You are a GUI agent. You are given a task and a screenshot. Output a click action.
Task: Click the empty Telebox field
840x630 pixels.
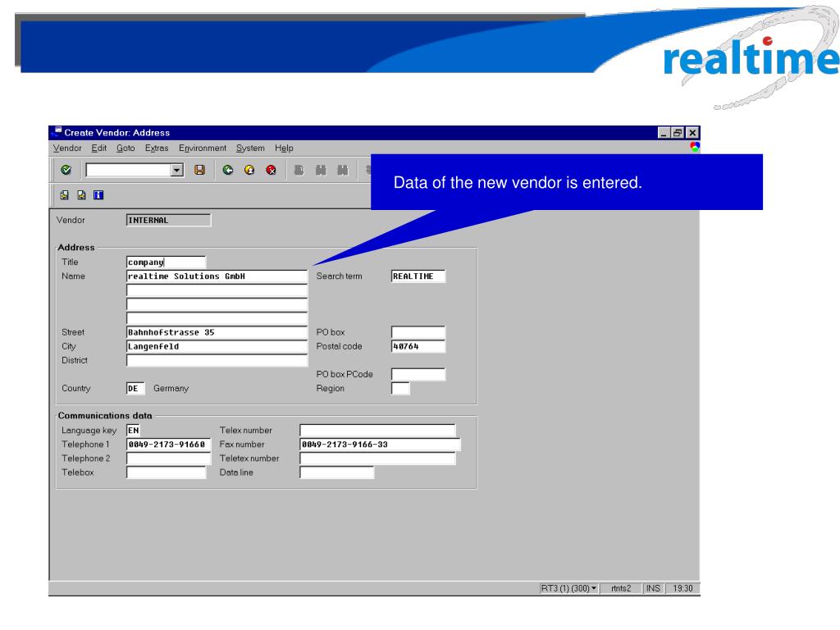166,472
